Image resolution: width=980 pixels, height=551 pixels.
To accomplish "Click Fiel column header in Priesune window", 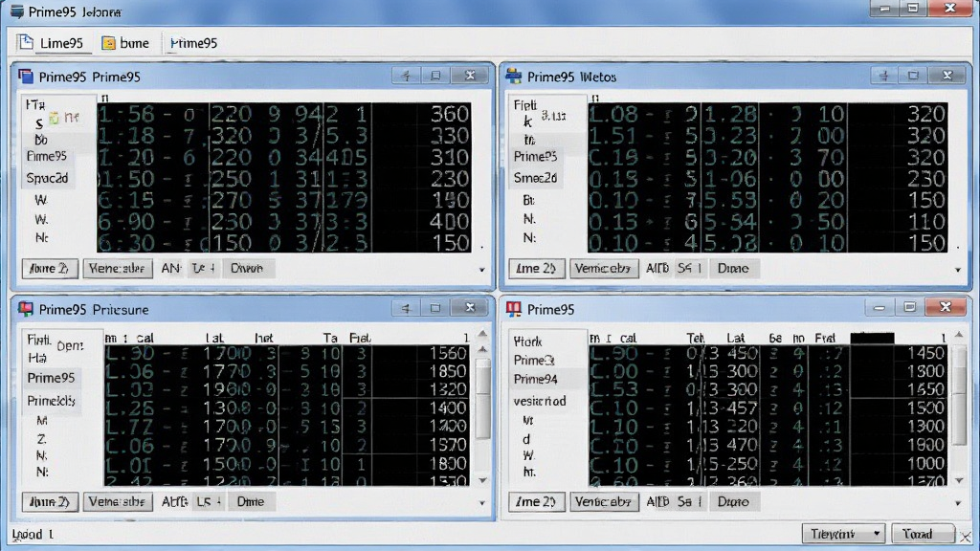I will pos(360,338).
